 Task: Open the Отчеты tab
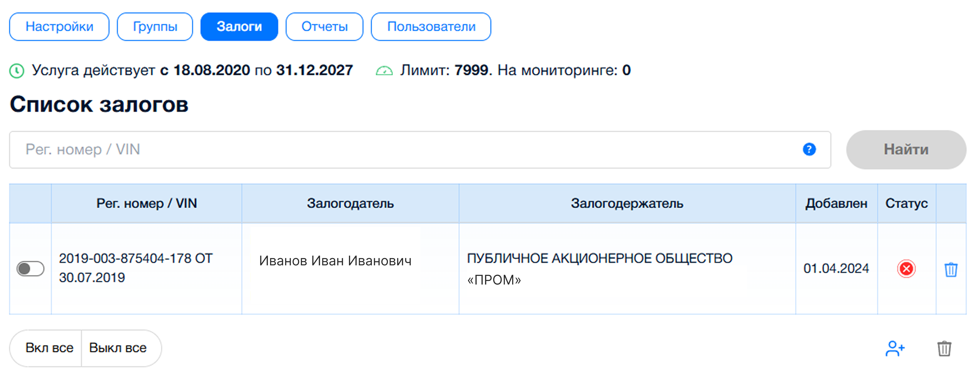324,27
